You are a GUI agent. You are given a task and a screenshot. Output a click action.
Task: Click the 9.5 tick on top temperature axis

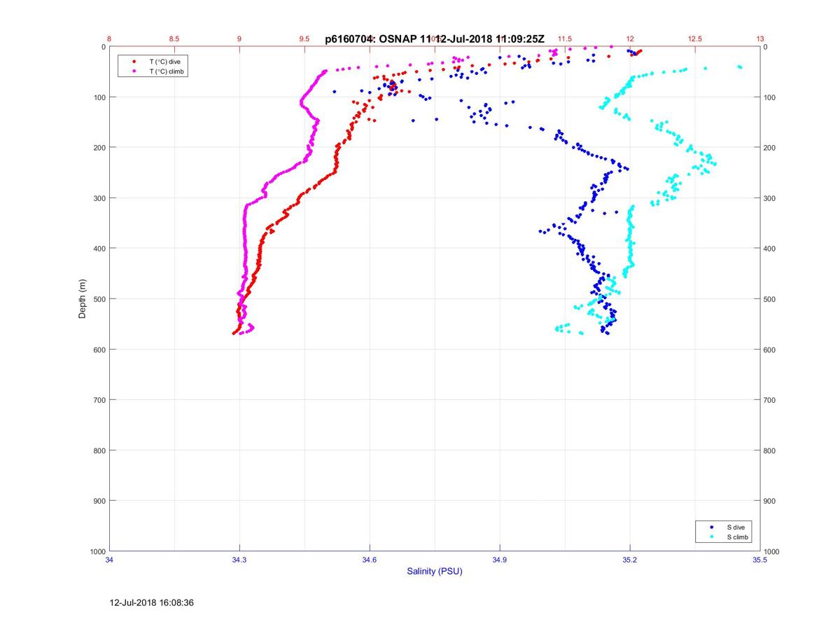(304, 39)
